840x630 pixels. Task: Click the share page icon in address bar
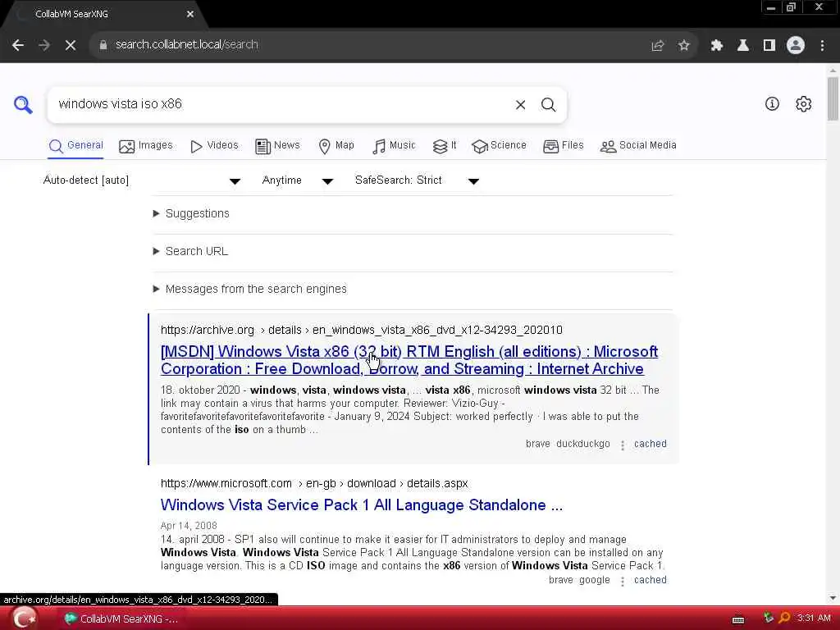point(657,46)
